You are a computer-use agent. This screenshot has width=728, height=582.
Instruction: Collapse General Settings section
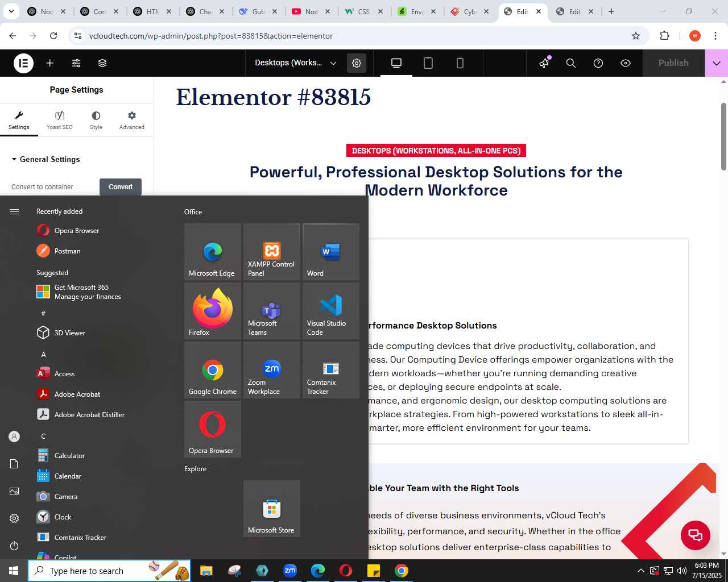[x=45, y=159]
